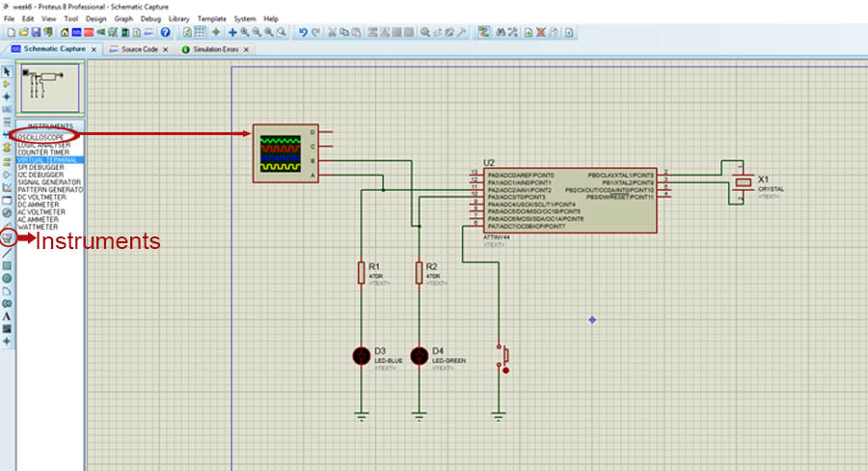868x471 pixels.
Task: Select WATTMETER in instruments list
Action: pos(38,227)
